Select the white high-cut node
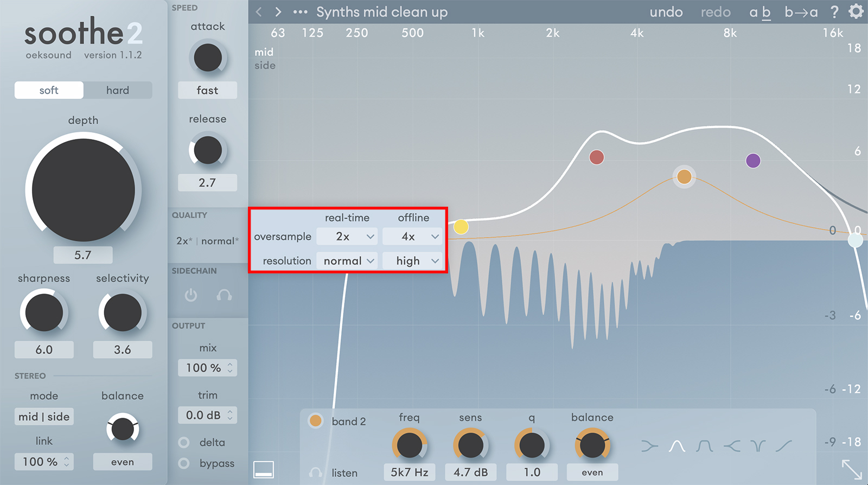The width and height of the screenshot is (868, 485). [x=856, y=240]
